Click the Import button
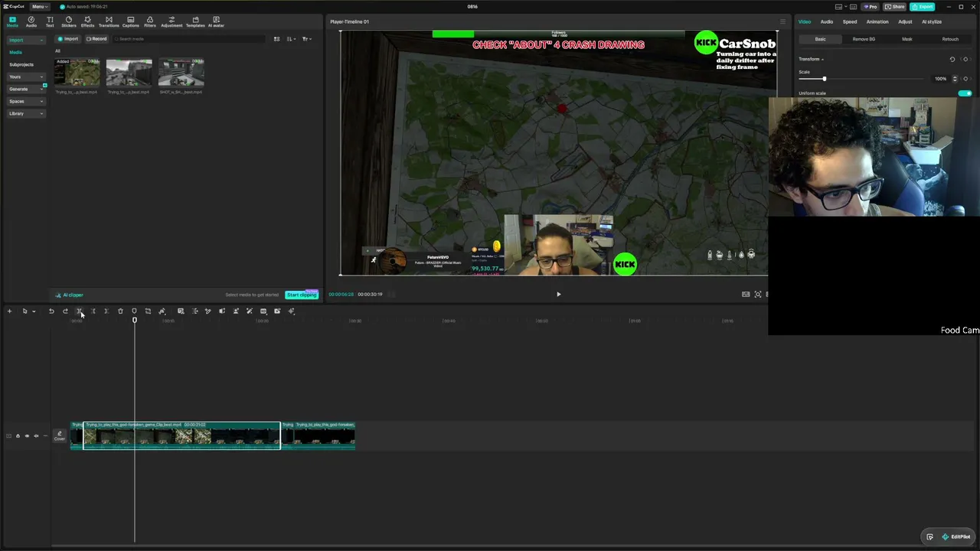 68,39
